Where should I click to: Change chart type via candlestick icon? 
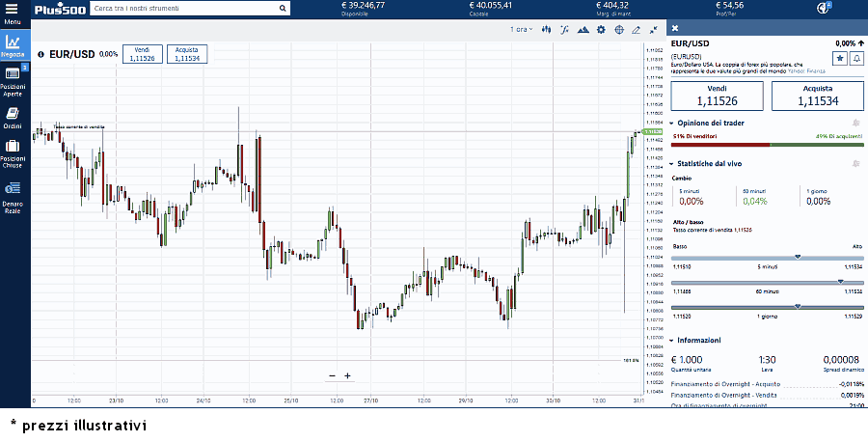[546, 30]
